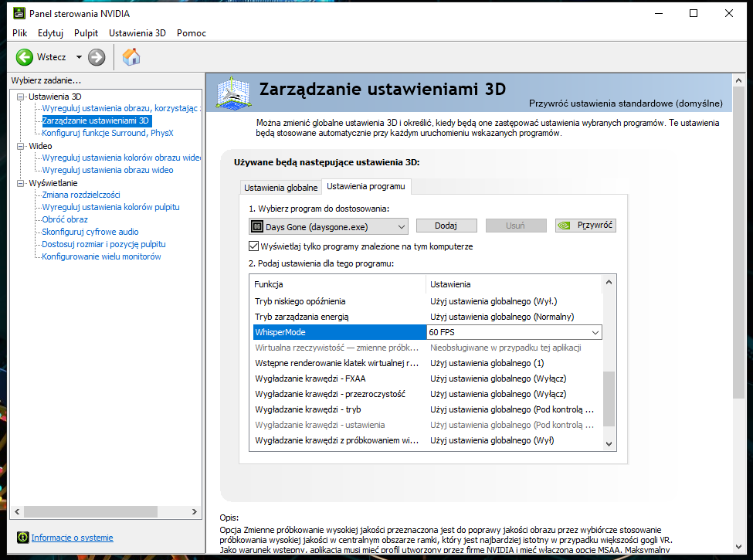753x560 pixels.
Task: Open the home page house icon
Action: click(131, 56)
